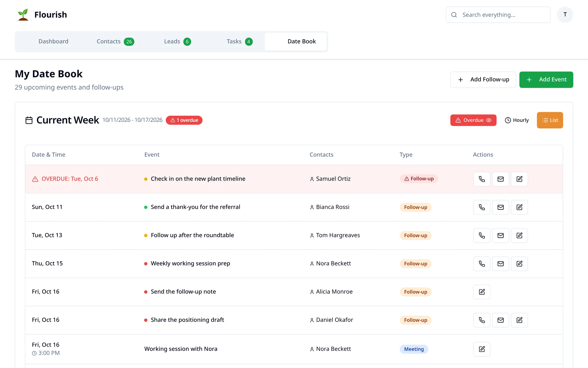Email Tom Hargreaves with the envelope icon
588x368 pixels.
[501, 236]
